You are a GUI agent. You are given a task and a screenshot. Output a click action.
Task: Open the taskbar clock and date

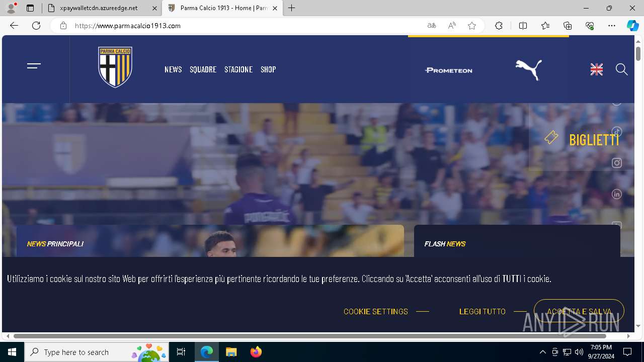[601, 352]
